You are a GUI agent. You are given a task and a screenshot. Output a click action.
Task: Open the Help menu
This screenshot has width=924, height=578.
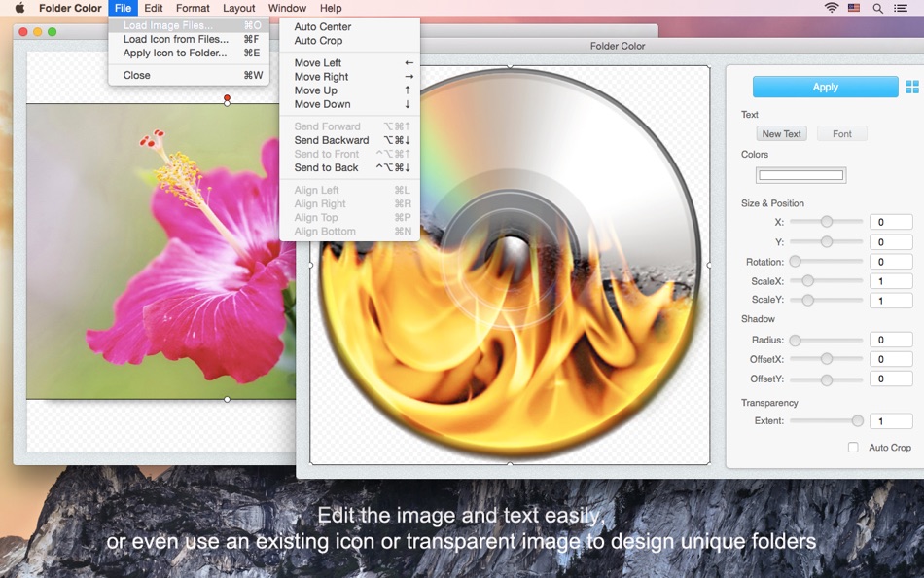click(331, 8)
